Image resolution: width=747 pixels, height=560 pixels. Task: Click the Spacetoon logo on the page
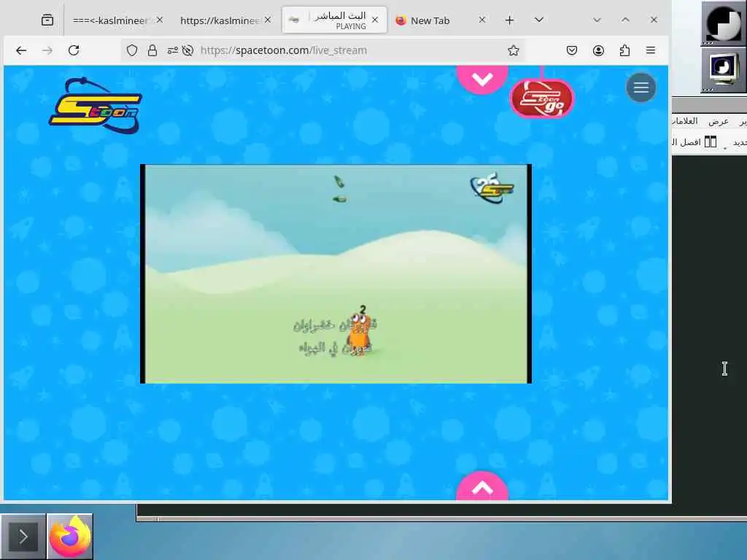[96, 106]
